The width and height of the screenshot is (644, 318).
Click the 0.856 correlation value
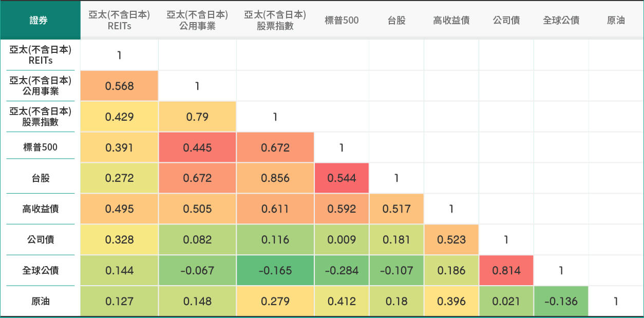pos(275,178)
